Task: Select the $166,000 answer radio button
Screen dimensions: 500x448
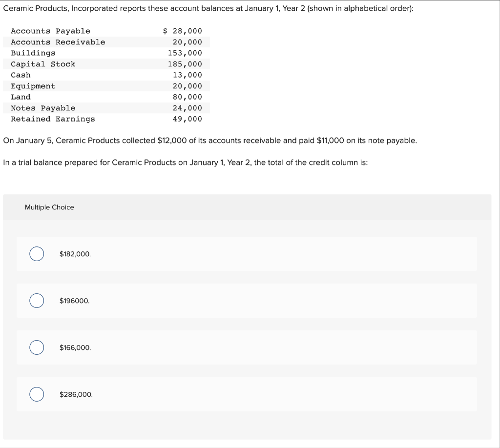Action: 36,347
